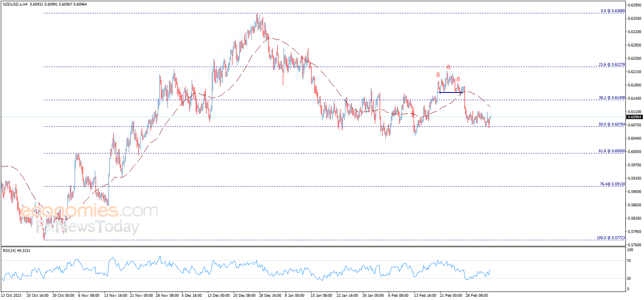Screen dimensions: 644x300
Task: Click the 13 Oct 2023 date label
Action: 12,296
